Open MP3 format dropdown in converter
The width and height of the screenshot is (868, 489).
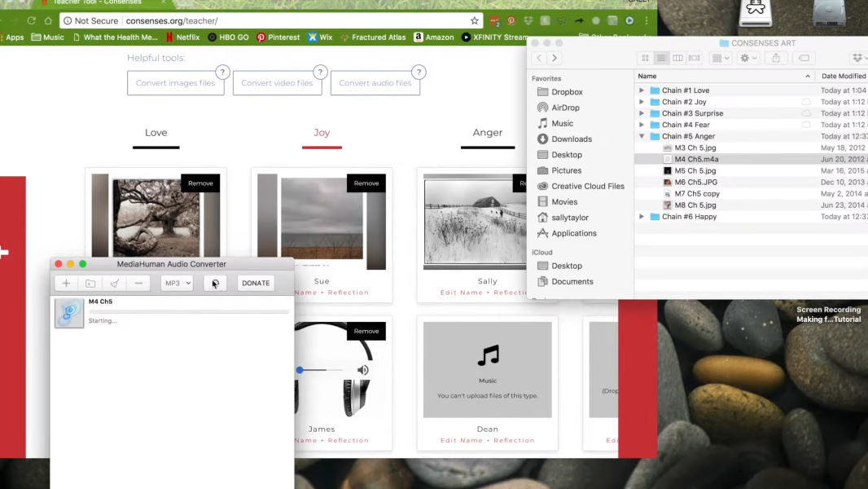coord(178,283)
